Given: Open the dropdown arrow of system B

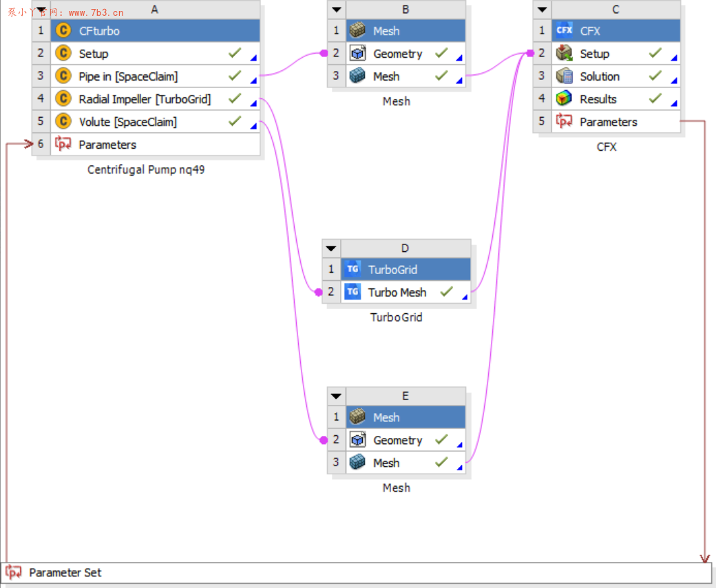Looking at the screenshot, I should click(336, 10).
